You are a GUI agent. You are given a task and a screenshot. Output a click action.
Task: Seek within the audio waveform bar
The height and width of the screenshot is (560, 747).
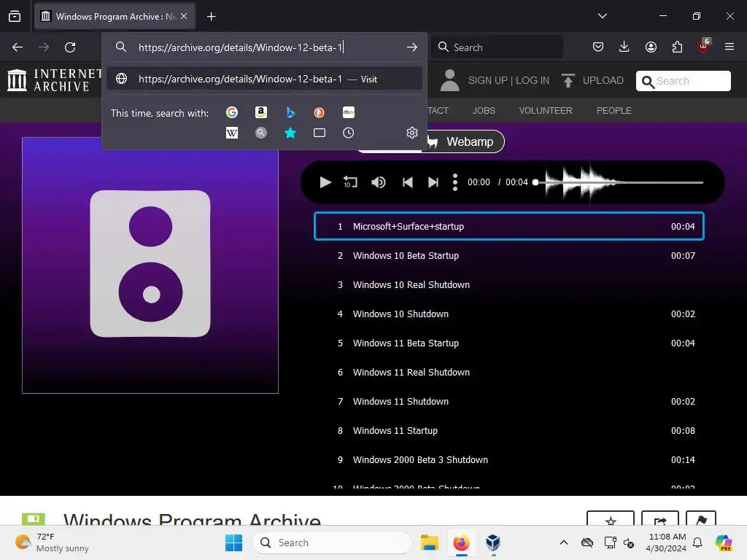pos(619,182)
